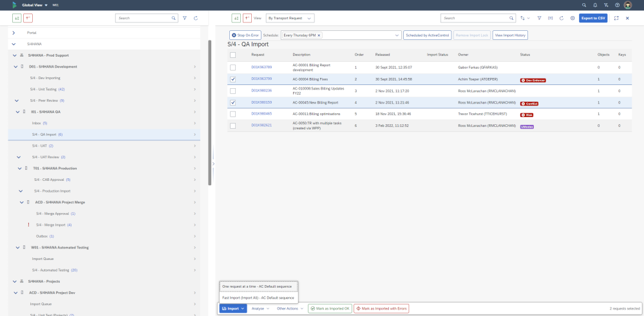Viewport: 644px width, 316px height.
Task: Click the help question mark icon
Action: [616, 5]
